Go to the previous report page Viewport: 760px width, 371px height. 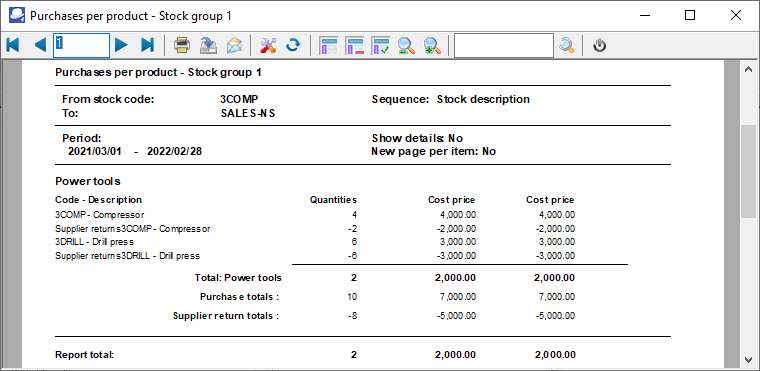(x=40, y=46)
